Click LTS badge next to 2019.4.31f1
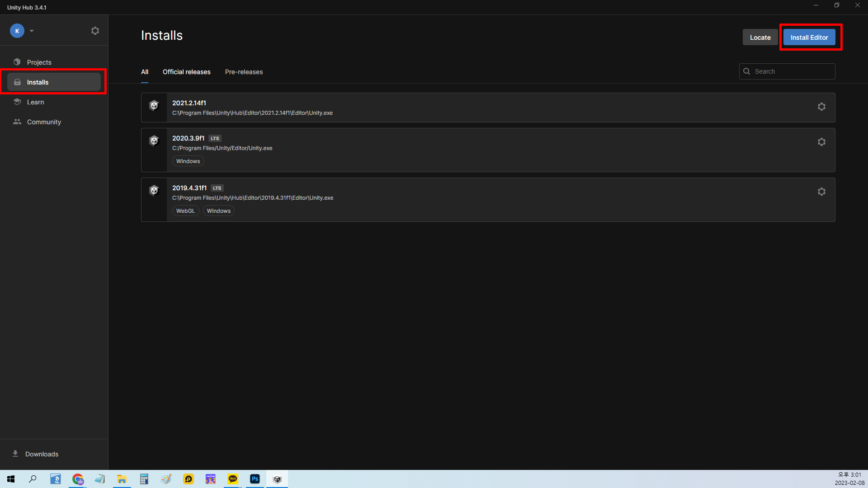 point(217,188)
